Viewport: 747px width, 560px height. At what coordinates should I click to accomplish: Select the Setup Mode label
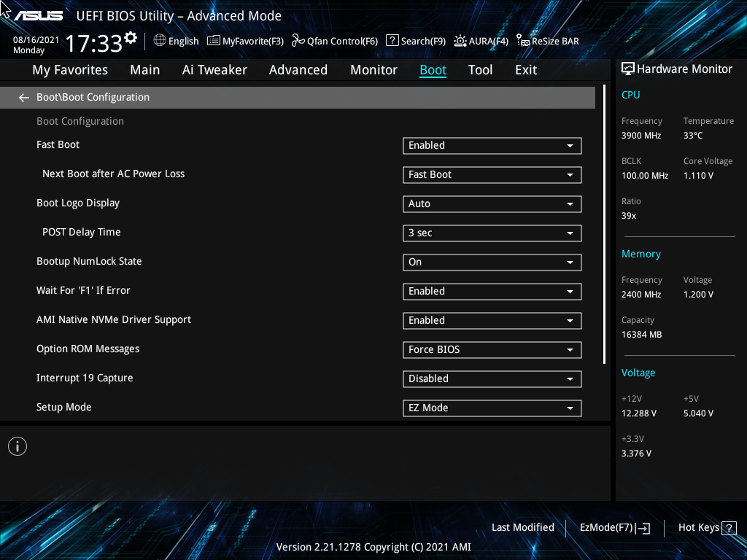tap(64, 407)
